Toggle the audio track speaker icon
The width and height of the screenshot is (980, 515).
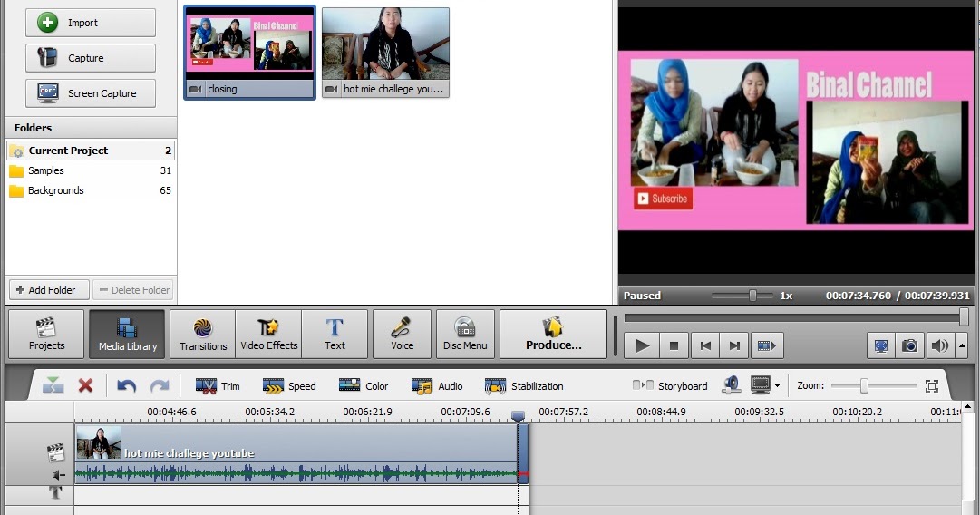tap(58, 476)
